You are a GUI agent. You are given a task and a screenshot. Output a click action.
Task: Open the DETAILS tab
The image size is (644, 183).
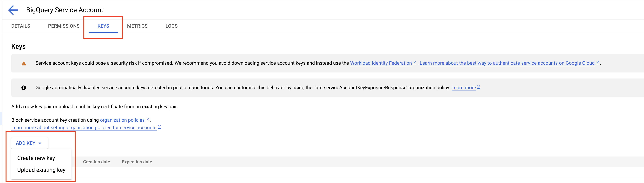[21, 26]
